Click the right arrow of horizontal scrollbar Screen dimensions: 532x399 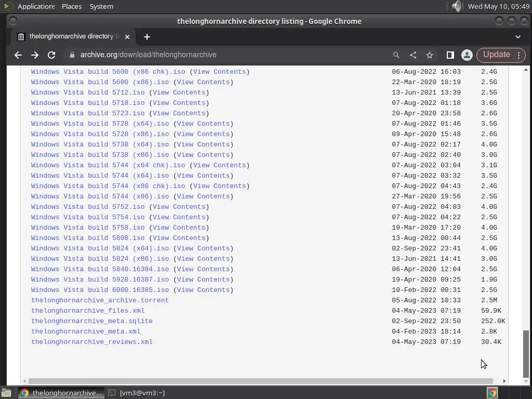tap(504, 381)
